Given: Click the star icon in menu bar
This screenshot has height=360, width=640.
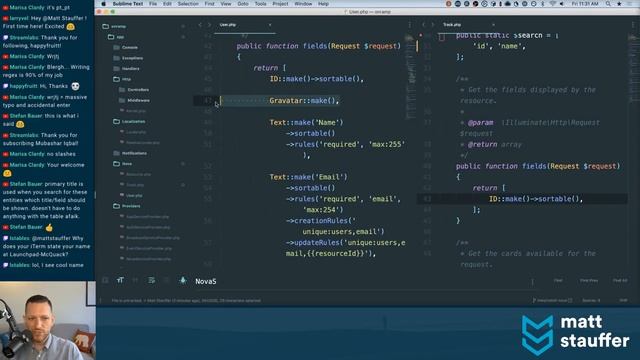Looking at the screenshot, I should [619, 4].
